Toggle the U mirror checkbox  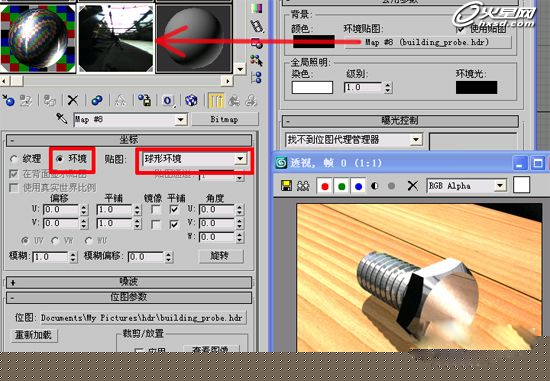point(156,210)
